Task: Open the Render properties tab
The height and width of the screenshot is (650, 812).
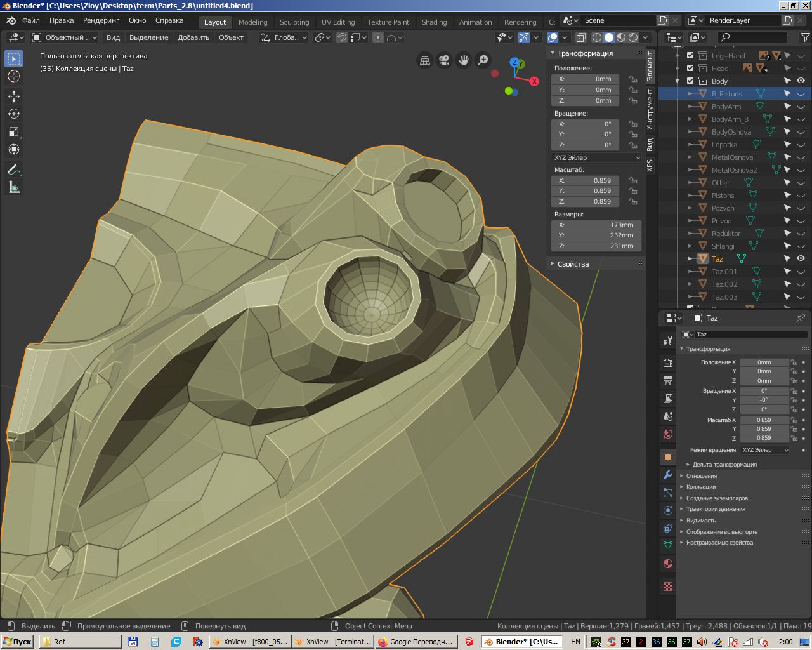Action: coord(667,363)
